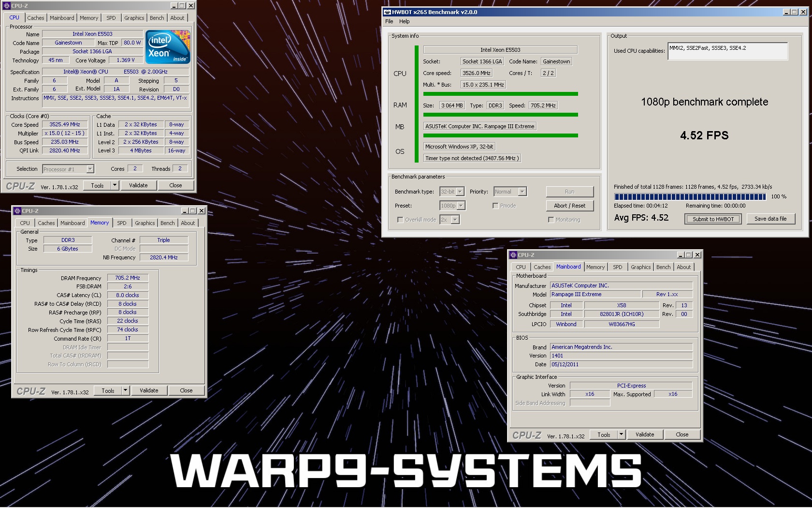Open the Help menu in HWBOT x265
The height and width of the screenshot is (508, 812).
coord(405,21)
